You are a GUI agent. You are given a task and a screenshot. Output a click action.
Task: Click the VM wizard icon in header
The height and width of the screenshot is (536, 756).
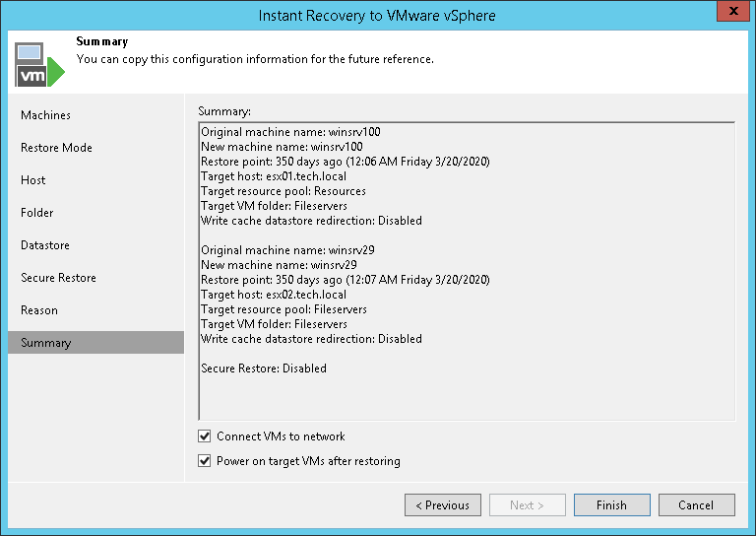click(39, 65)
